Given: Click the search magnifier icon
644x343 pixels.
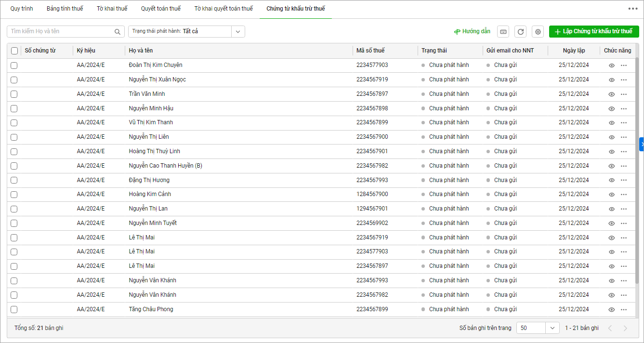Looking at the screenshot, I should tap(118, 32).
